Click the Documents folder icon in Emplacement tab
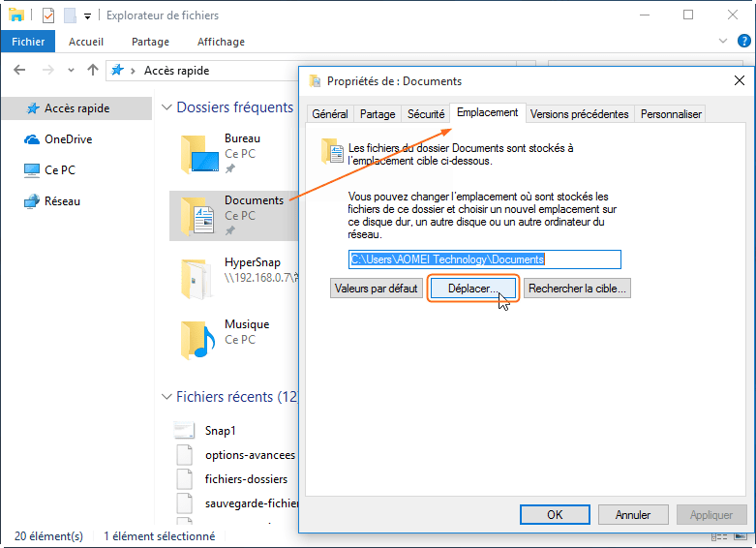The height and width of the screenshot is (548, 756). pos(332,151)
